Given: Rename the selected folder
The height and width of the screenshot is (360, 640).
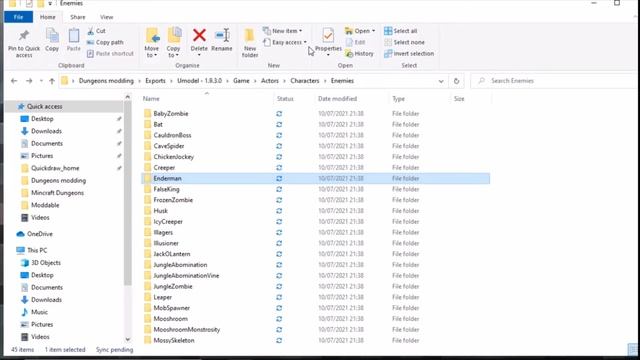Looking at the screenshot, I should pyautogui.click(x=222, y=40).
